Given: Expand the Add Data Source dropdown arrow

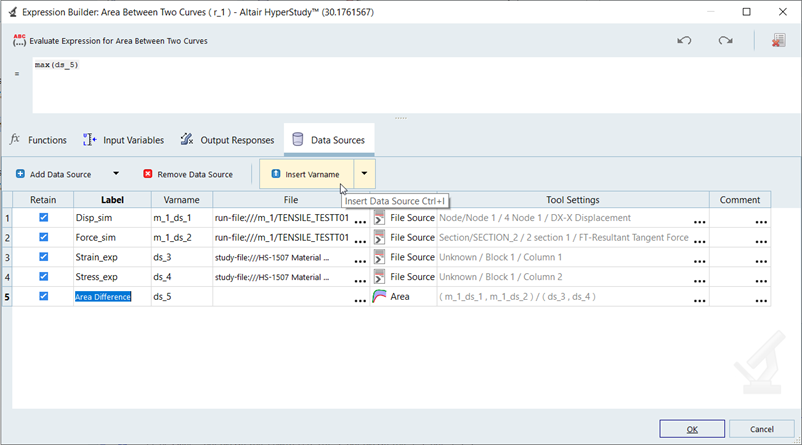Looking at the screenshot, I should pyautogui.click(x=116, y=174).
